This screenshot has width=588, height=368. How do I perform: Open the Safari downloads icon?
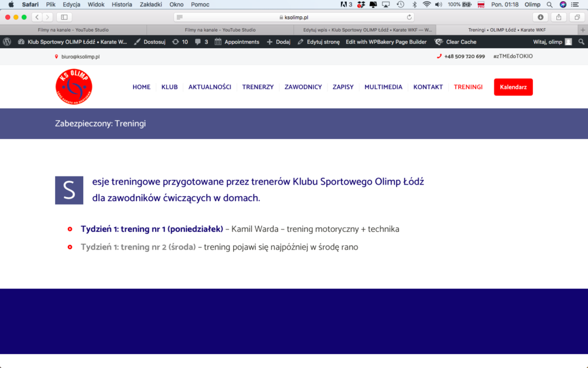coord(540,17)
